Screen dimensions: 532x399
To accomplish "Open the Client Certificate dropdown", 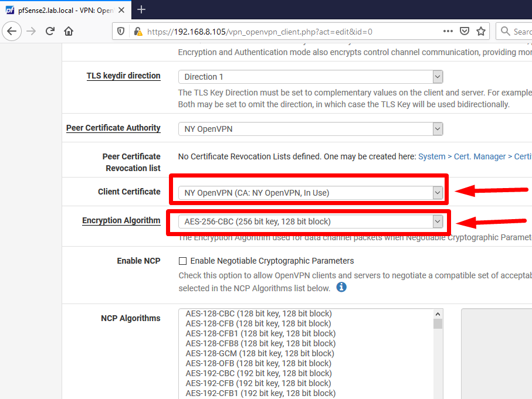I will click(310, 193).
